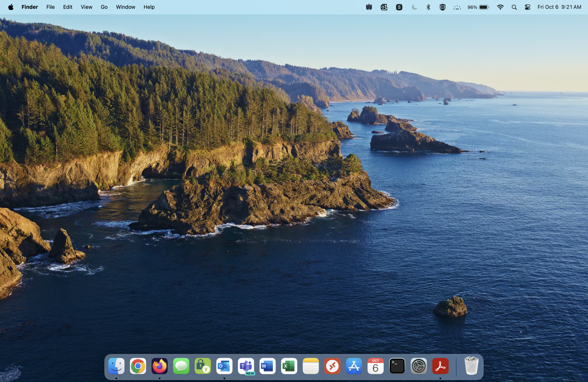
Task: Open Control Center toggles in menu bar
Action: pos(527,7)
